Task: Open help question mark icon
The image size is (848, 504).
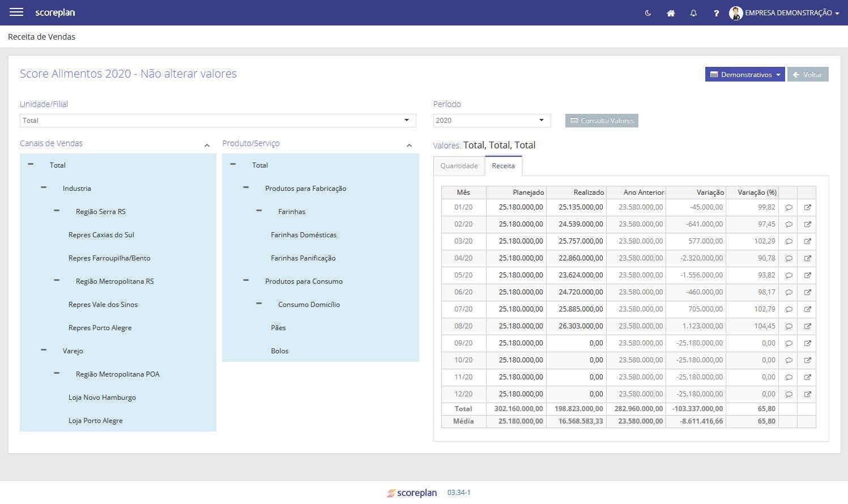Action: point(716,13)
